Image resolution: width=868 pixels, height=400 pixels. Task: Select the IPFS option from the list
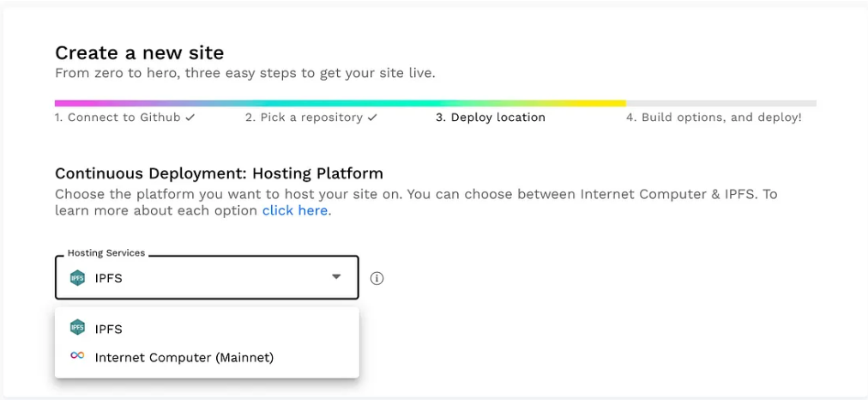point(109,329)
